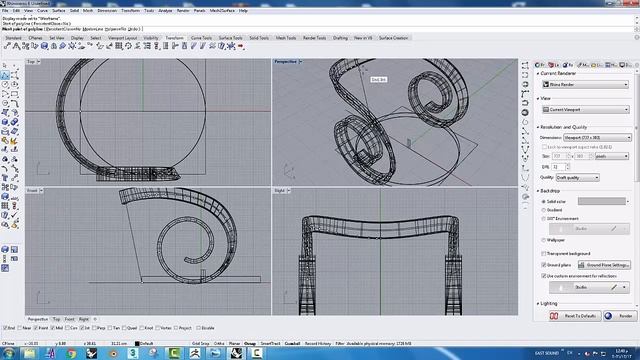
Task: Click the fillet curves icon in left toolbar
Action: (x=15, y=103)
